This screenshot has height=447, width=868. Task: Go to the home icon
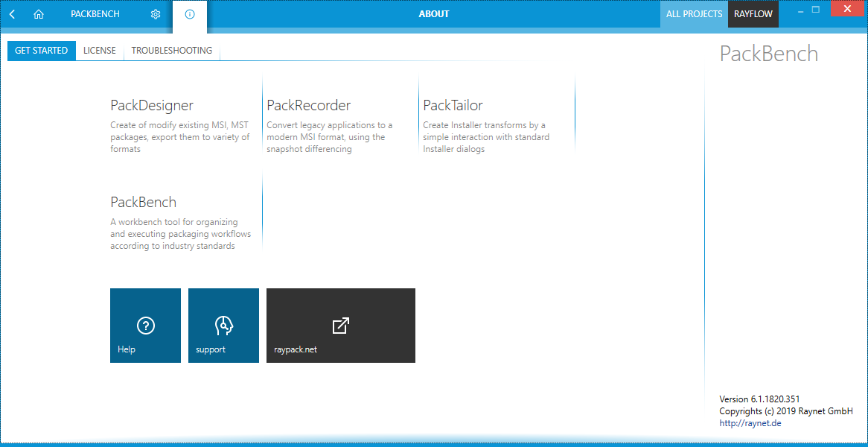[39, 14]
